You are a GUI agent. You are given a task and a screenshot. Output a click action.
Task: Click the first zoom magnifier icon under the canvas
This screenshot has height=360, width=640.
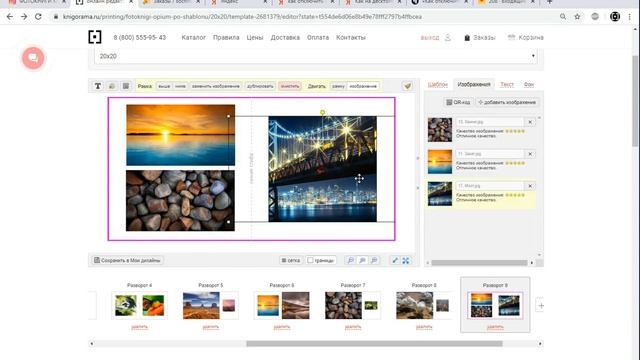[350, 260]
